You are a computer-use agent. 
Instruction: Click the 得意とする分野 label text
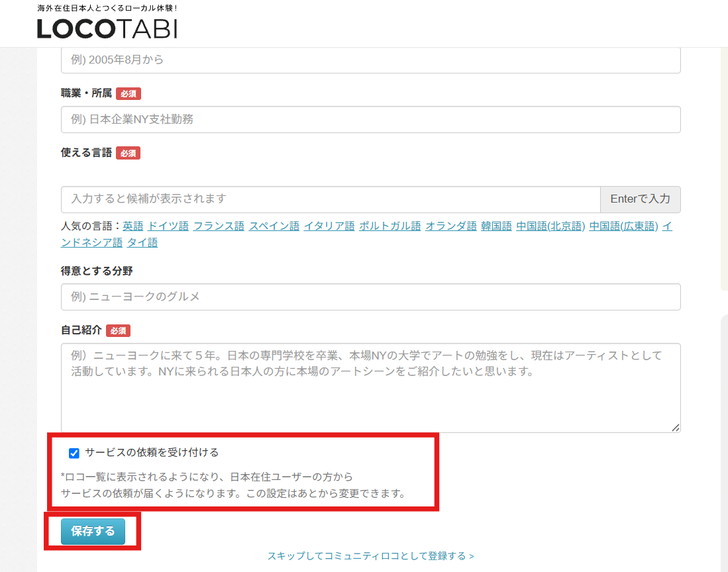[x=97, y=271]
